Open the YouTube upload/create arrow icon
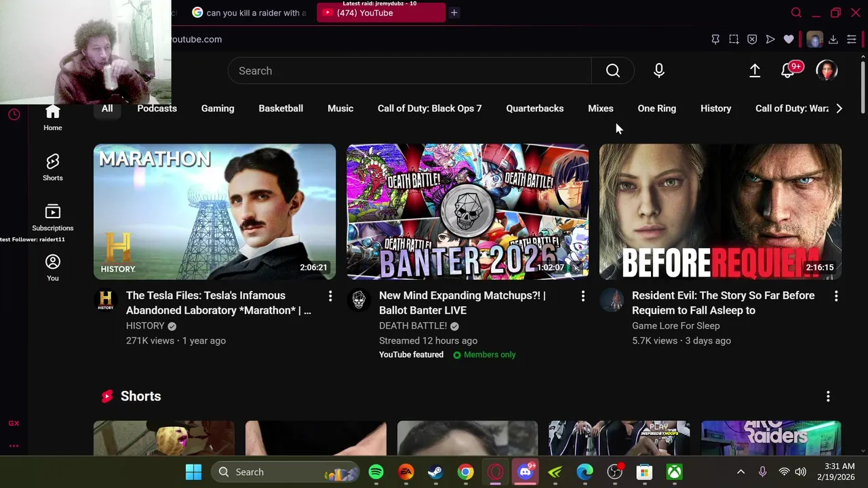Screen dimensions: 868x488 coord(755,70)
